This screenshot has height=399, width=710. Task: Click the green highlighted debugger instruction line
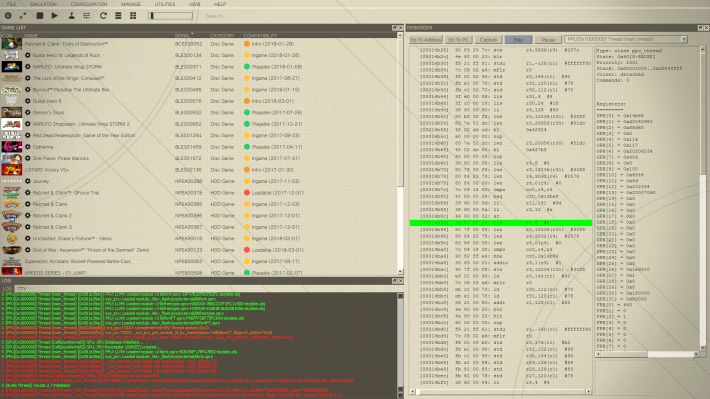pos(501,223)
